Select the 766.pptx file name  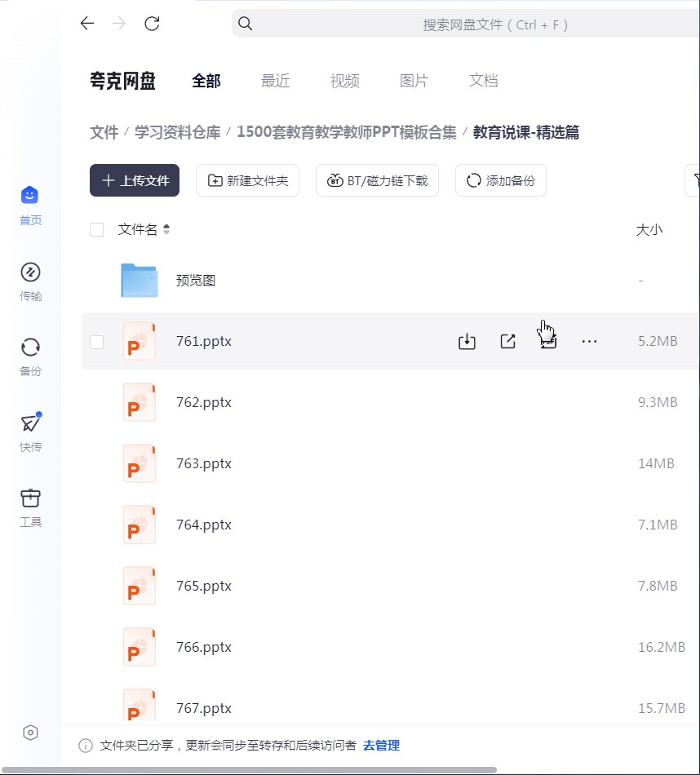coord(204,648)
